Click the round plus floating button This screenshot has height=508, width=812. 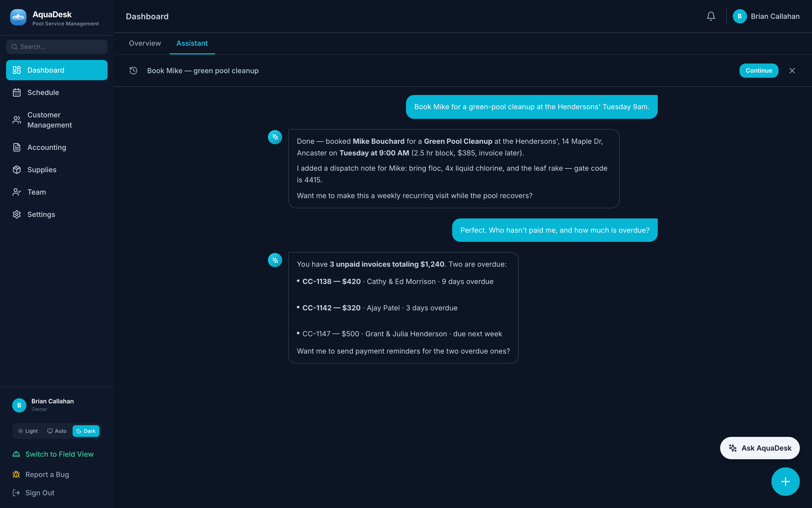[785, 482]
